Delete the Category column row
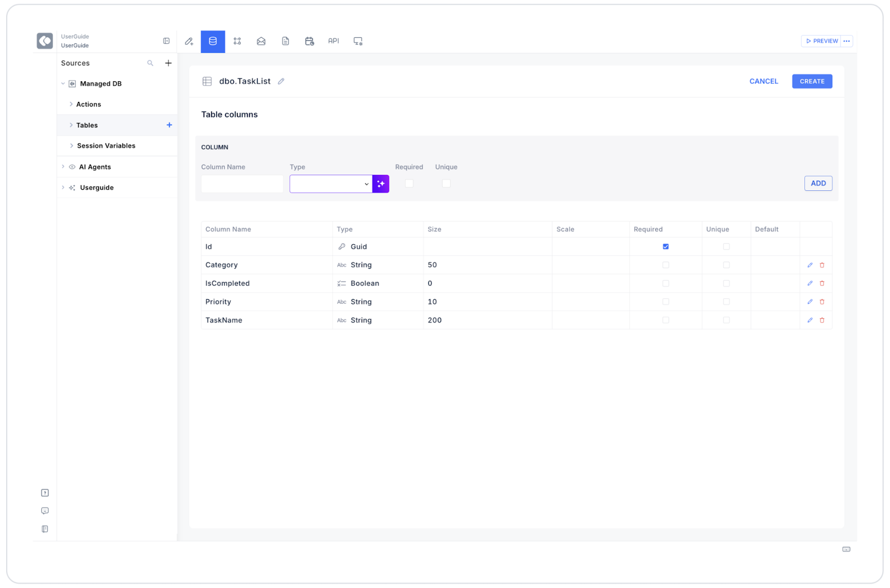 822,265
